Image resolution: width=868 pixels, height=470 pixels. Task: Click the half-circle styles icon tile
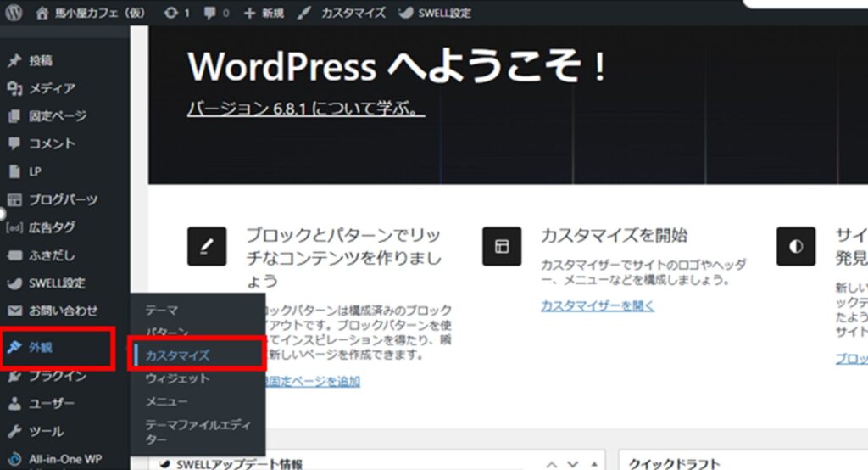pos(796,246)
